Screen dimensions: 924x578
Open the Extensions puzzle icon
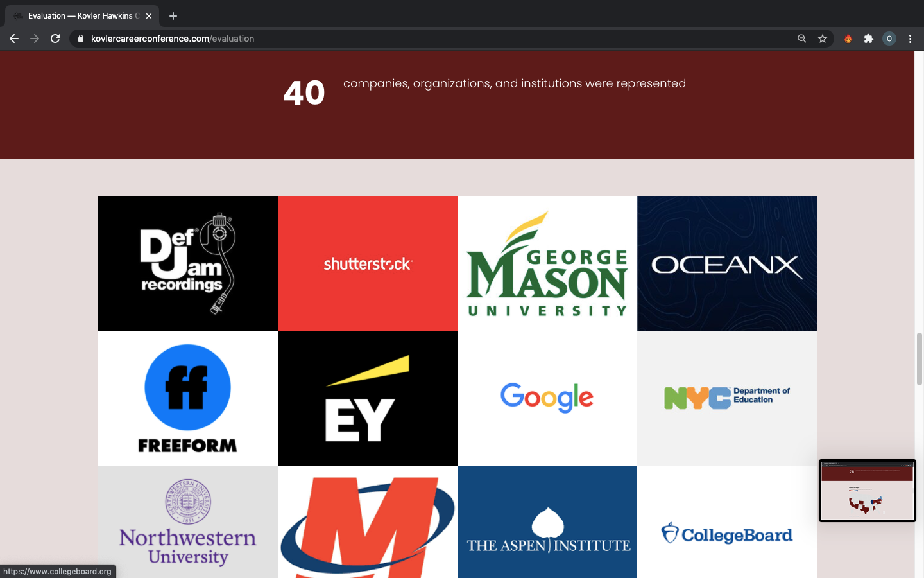(869, 39)
